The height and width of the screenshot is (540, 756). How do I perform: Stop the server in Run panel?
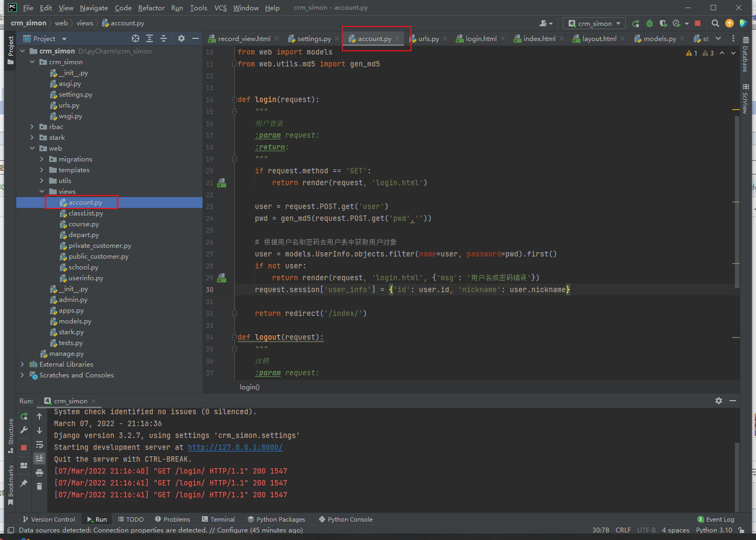[x=24, y=447]
